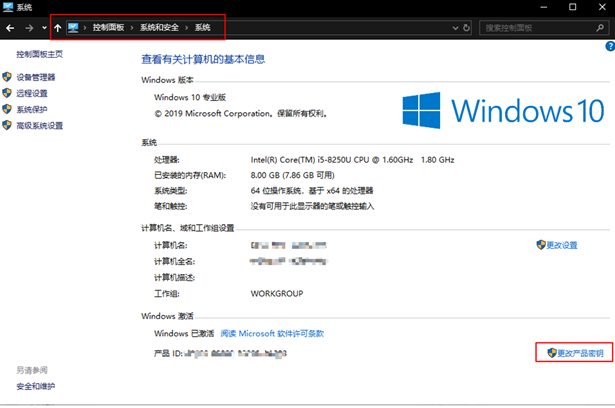615x408 pixels.
Task: Click the shield icon beside 更改设置
Action: pyautogui.click(x=541, y=245)
